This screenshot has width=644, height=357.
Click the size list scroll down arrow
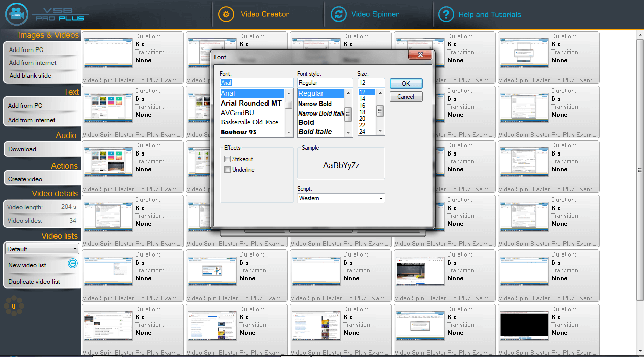point(380,132)
